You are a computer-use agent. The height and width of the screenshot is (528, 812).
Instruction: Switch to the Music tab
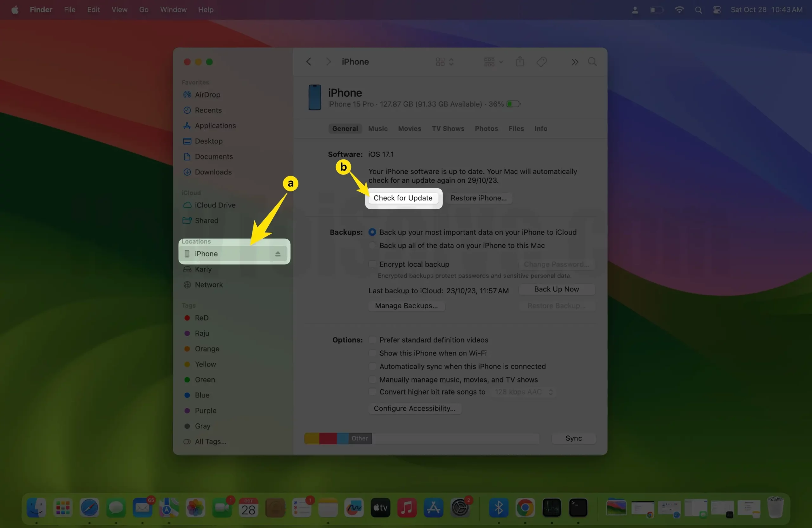tap(378, 128)
